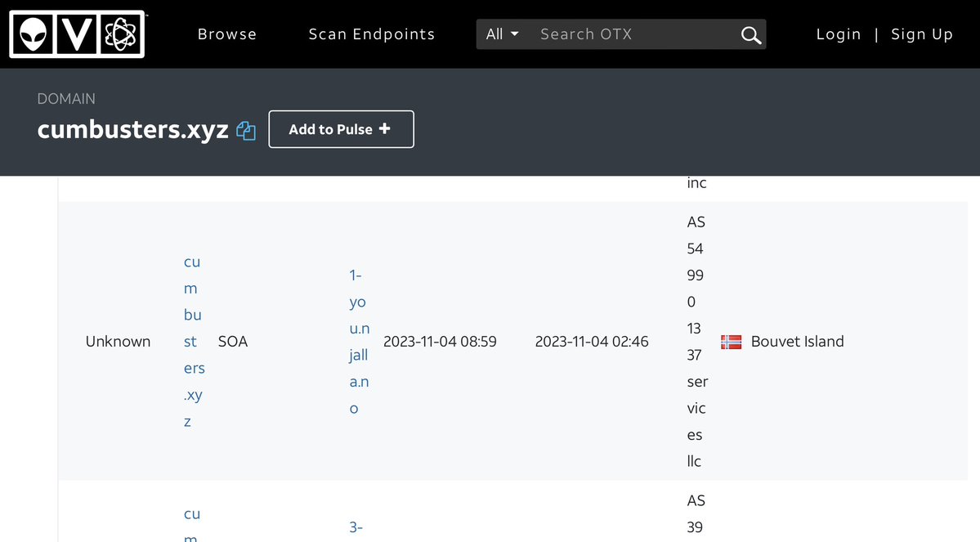Screen dimensions: 980x542
Task: Focus the Search OTX input field
Action: [x=633, y=34]
